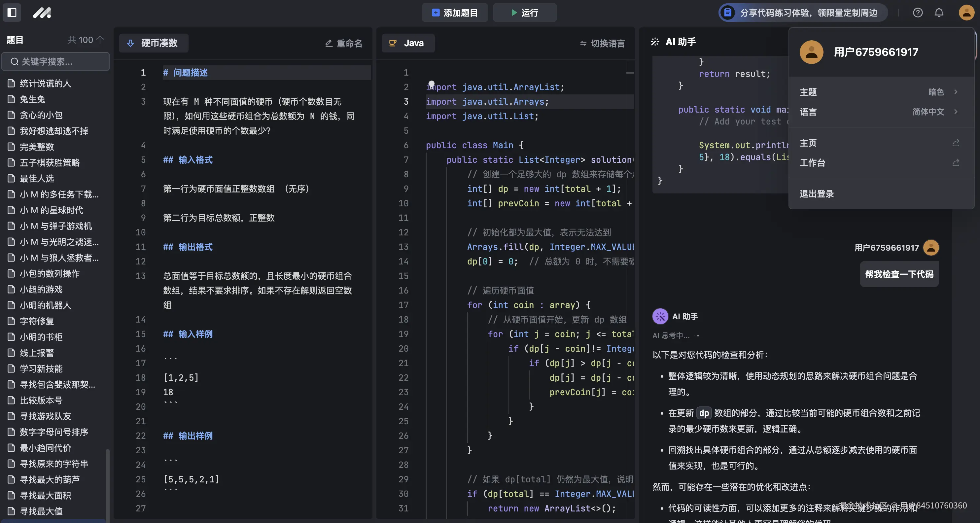Click the 工作台 external link icon

[x=955, y=163]
